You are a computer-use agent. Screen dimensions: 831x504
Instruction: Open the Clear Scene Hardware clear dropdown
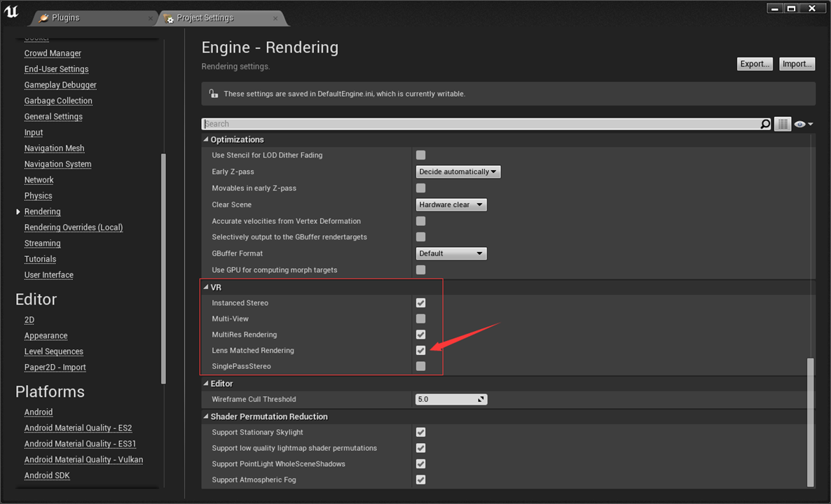tap(451, 204)
